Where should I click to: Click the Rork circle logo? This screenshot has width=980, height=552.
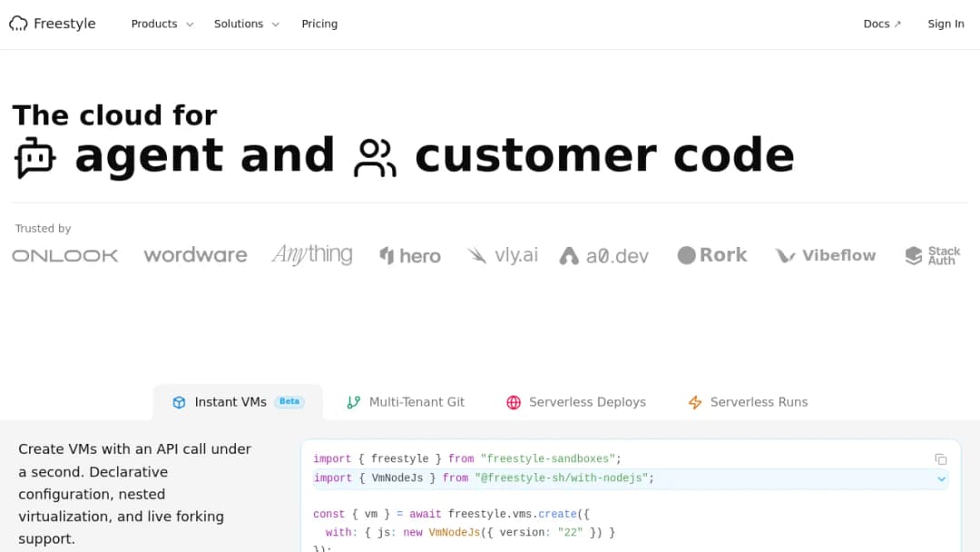pyautogui.click(x=686, y=255)
